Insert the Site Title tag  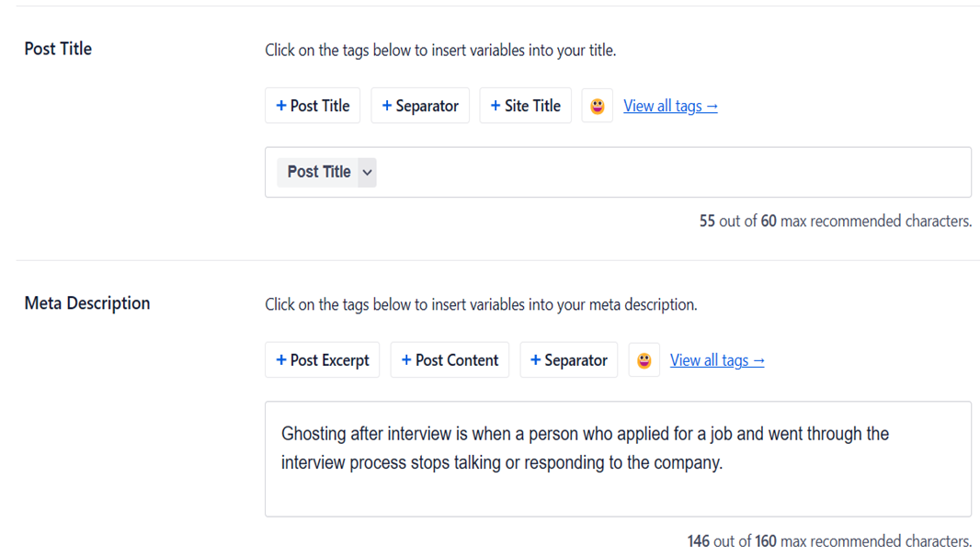525,106
